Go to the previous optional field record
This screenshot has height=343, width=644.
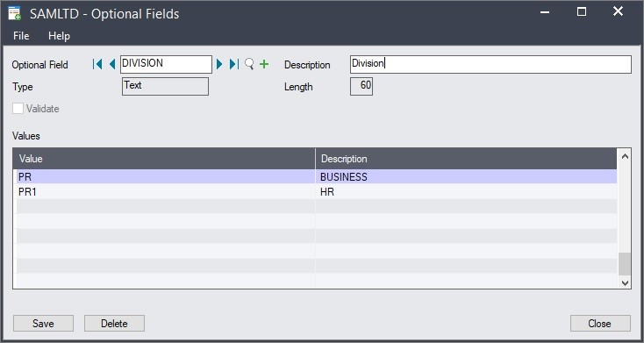pos(111,64)
